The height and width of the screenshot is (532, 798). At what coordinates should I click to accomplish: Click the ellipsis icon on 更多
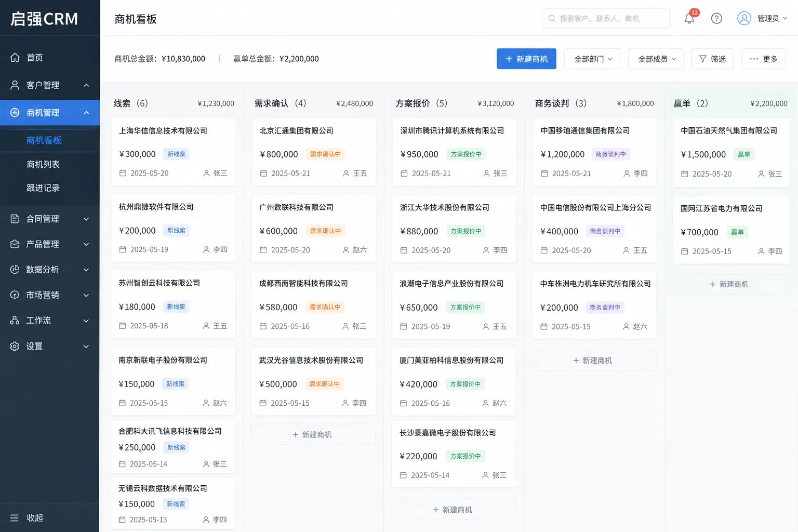(754, 59)
